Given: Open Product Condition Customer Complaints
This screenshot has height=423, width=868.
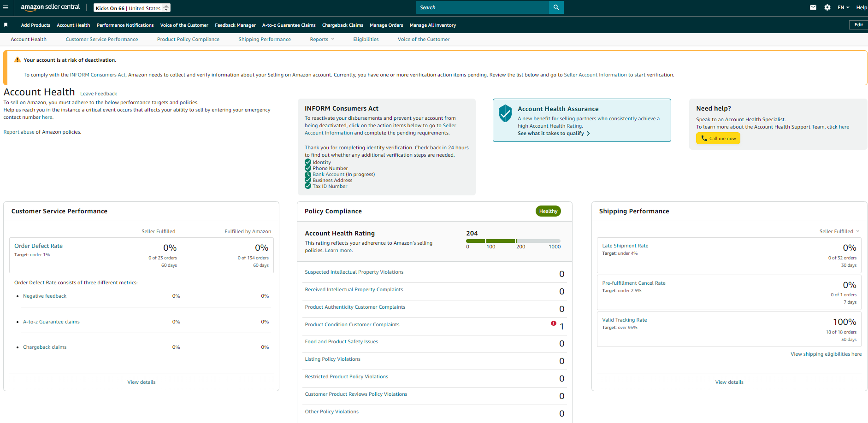Looking at the screenshot, I should [x=352, y=325].
